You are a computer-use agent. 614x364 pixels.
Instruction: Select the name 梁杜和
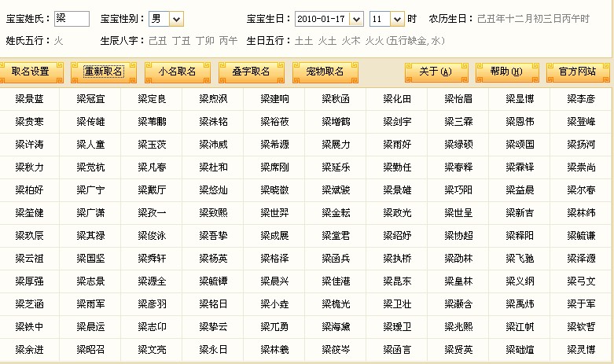pos(213,167)
